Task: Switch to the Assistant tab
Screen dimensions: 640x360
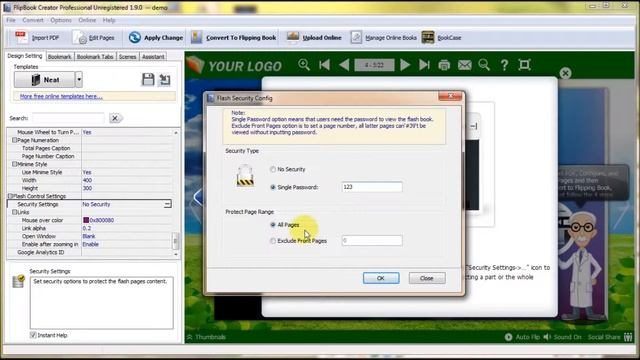Action: 153,57
